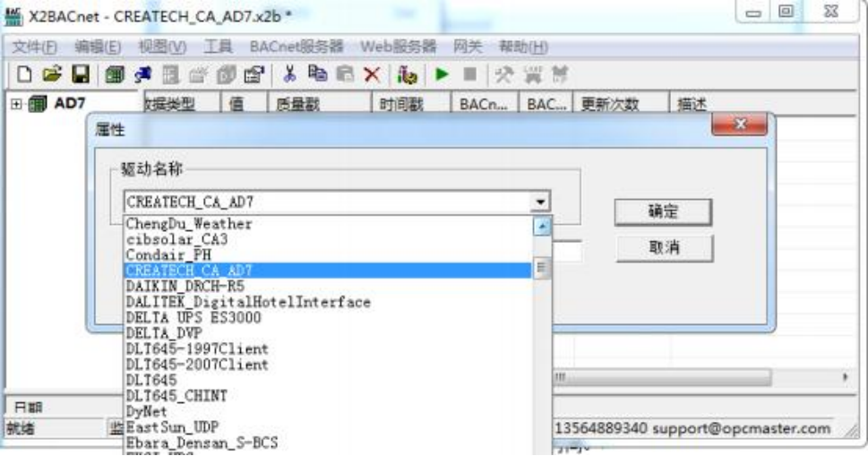The width and height of the screenshot is (868, 456).
Task: Click the 取消 button in the dialog
Action: (x=665, y=247)
